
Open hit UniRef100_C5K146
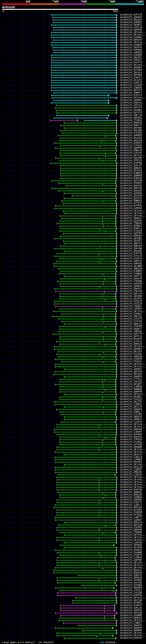coord(131,291)
